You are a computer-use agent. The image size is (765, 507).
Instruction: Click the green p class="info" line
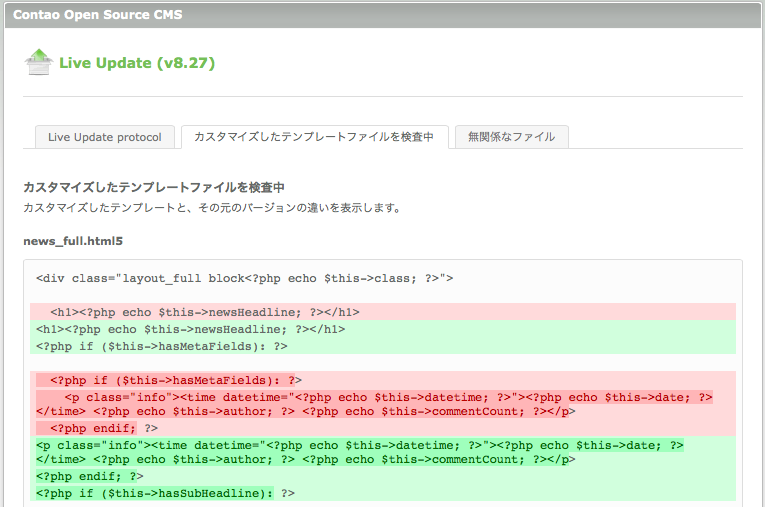(x=383, y=452)
